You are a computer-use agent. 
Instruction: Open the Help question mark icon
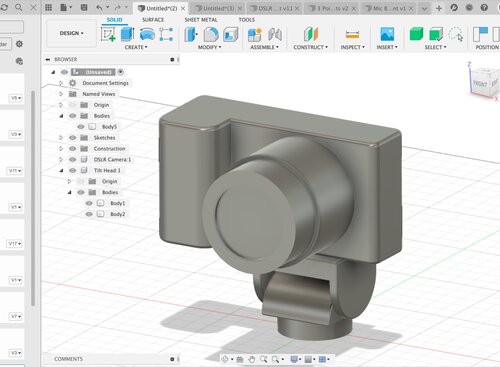(x=484, y=7)
